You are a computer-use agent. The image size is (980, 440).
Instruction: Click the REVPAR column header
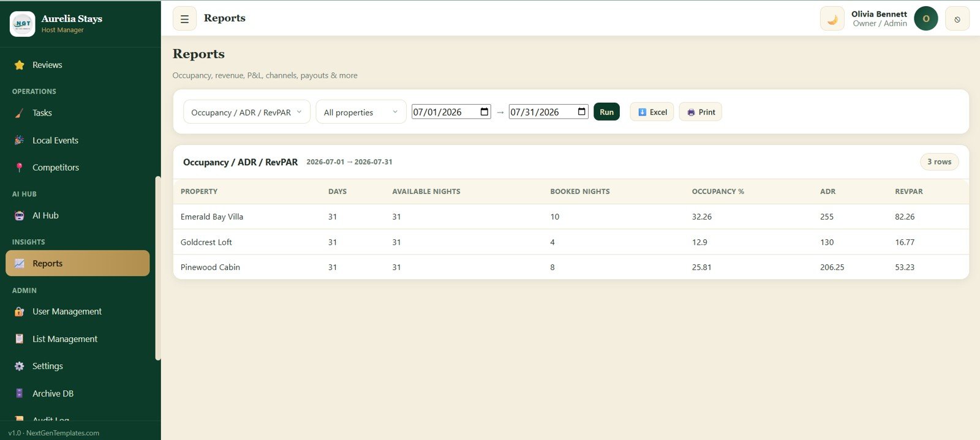click(x=909, y=192)
